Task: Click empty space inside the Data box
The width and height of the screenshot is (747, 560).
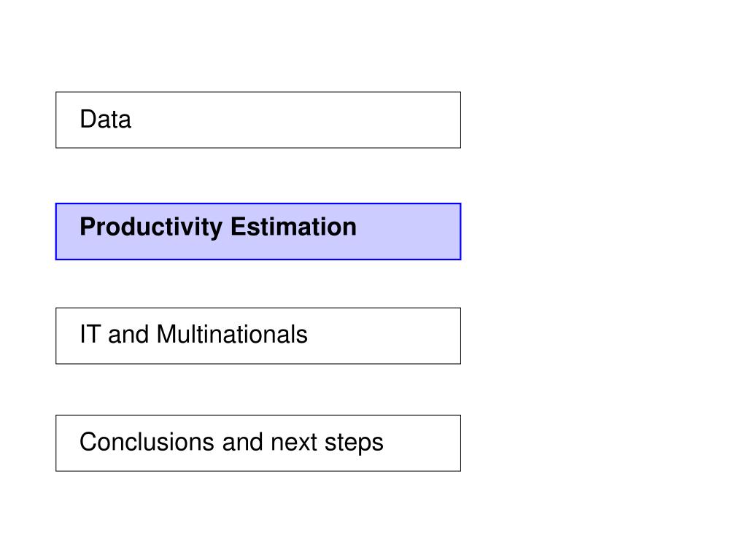Action: tap(295, 120)
